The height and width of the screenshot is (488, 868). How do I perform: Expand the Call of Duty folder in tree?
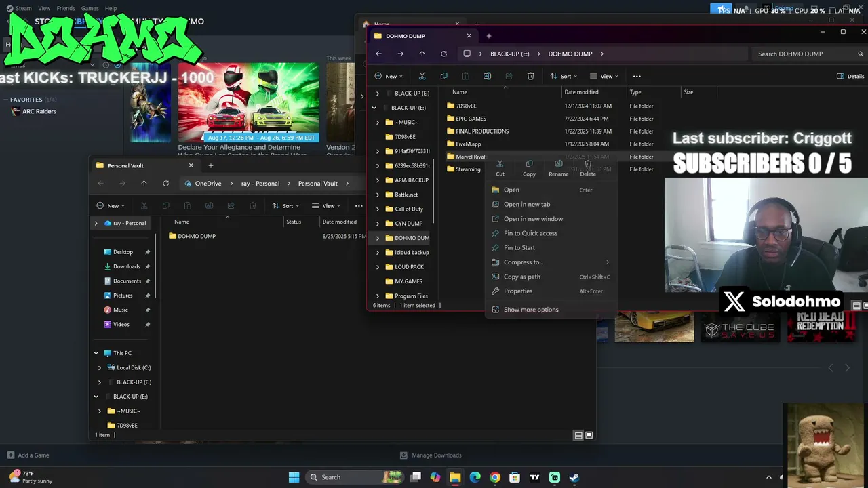(378, 209)
